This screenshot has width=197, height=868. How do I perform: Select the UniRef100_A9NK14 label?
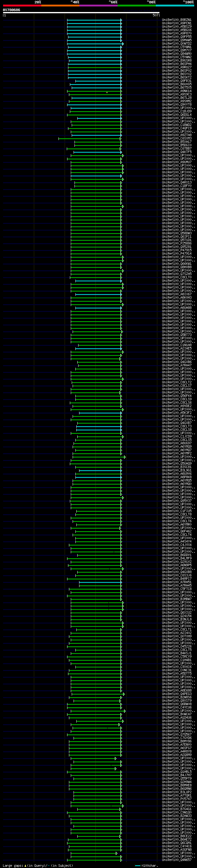pyautogui.click(x=176, y=91)
